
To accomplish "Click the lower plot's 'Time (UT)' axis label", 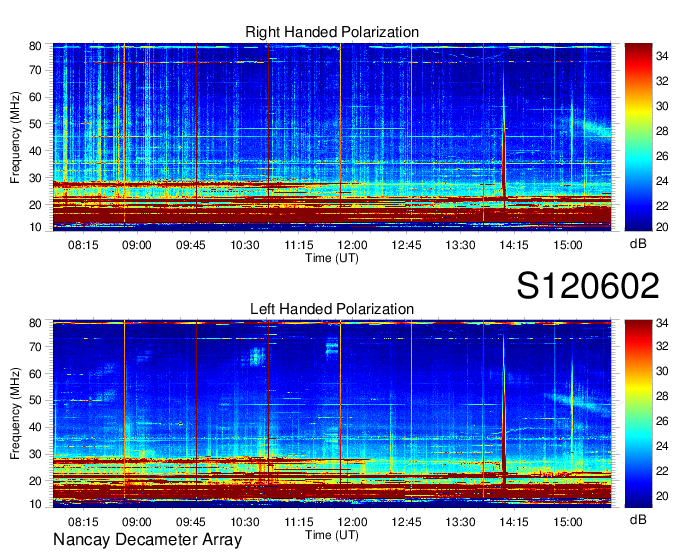I will point(332,535).
